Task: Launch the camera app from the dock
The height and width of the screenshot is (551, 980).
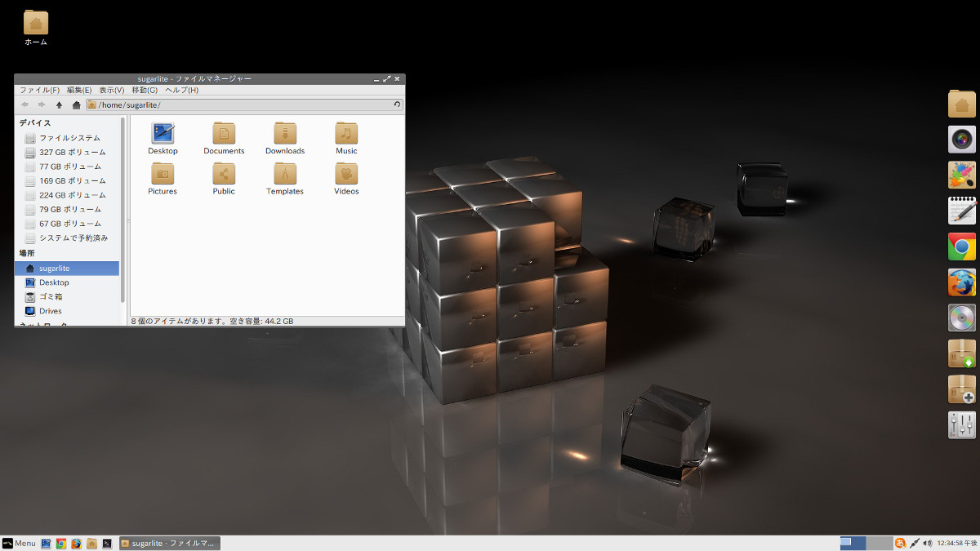Action: coord(962,140)
